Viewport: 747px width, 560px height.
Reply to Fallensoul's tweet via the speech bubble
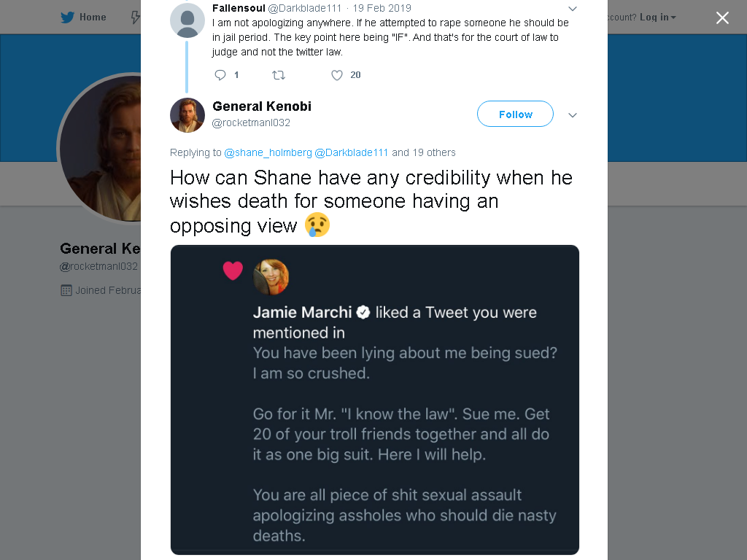coord(220,75)
